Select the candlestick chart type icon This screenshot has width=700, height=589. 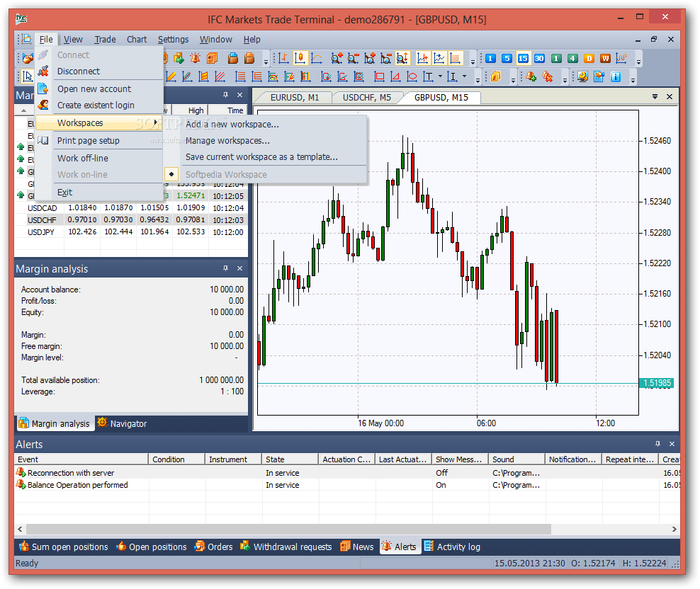point(300,59)
